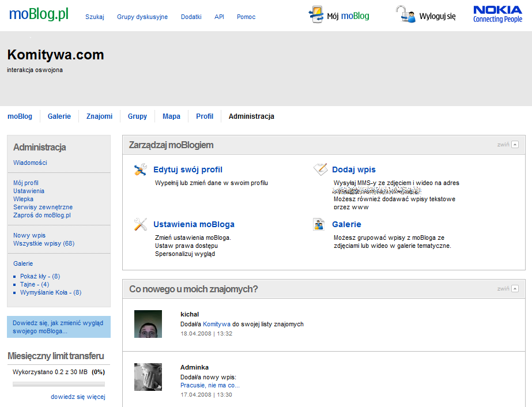Click the monthly transfer limit progress bar
Image resolution: width=532 pixels, height=407 pixels.
59,385
